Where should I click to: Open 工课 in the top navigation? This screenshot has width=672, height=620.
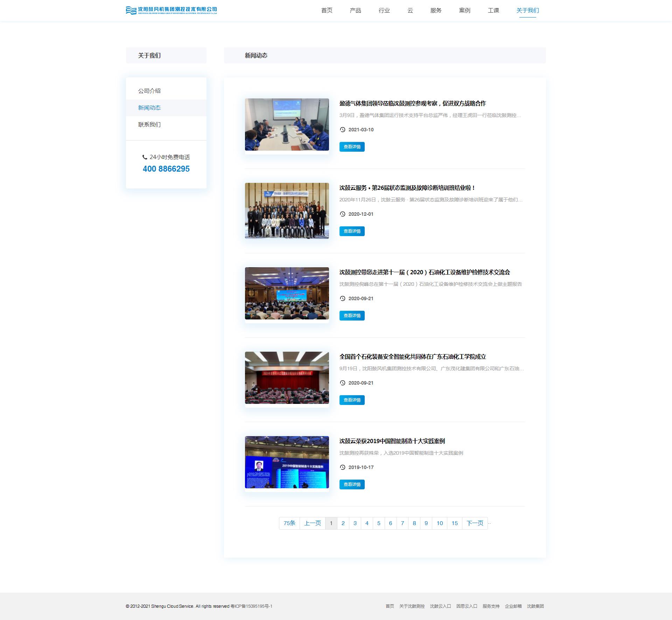tap(493, 11)
